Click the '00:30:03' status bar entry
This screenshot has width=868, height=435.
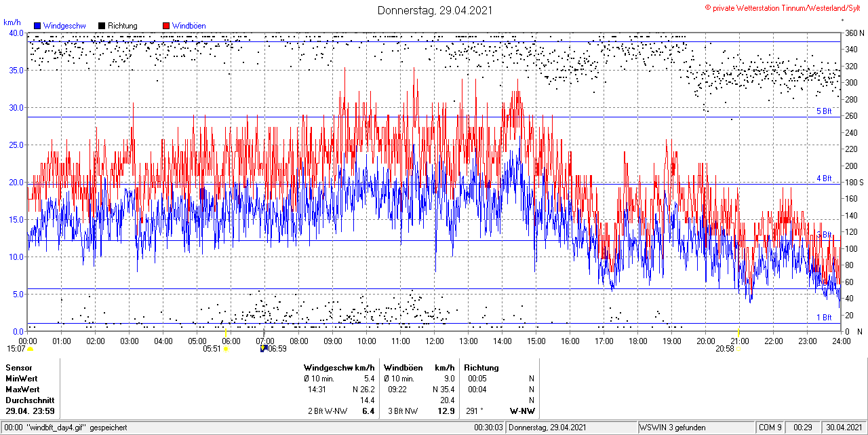[x=488, y=428]
